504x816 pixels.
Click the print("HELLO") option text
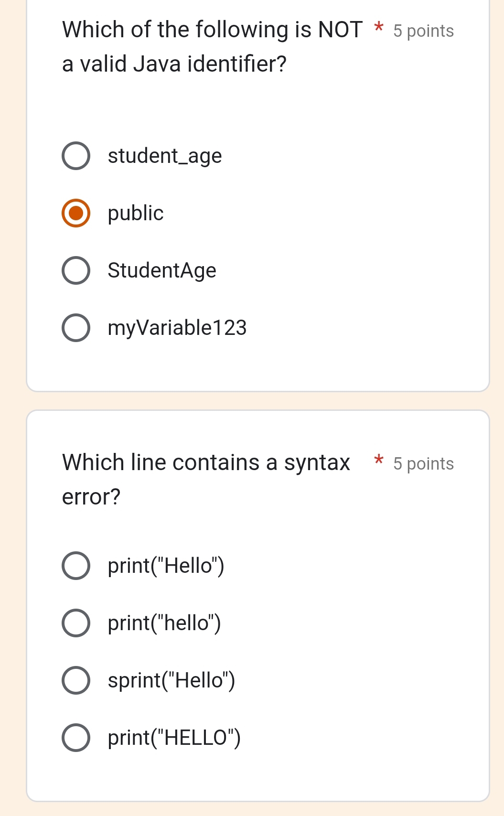pyautogui.click(x=174, y=738)
